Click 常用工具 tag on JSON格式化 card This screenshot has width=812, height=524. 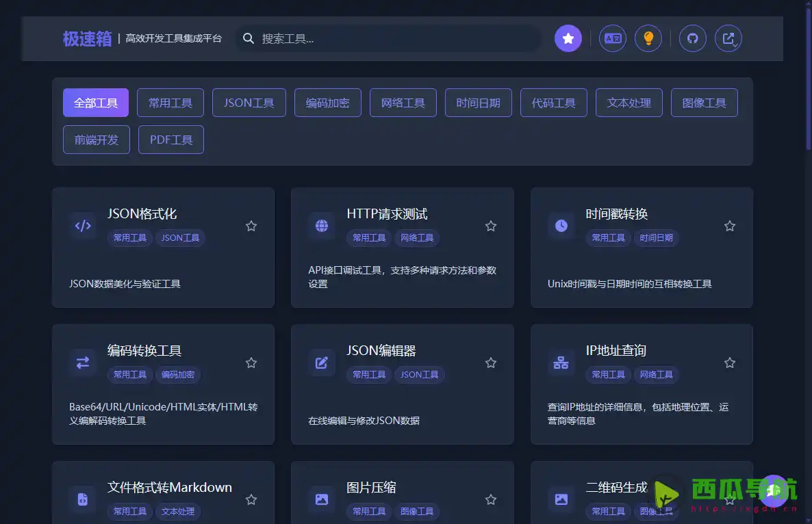[x=130, y=238]
